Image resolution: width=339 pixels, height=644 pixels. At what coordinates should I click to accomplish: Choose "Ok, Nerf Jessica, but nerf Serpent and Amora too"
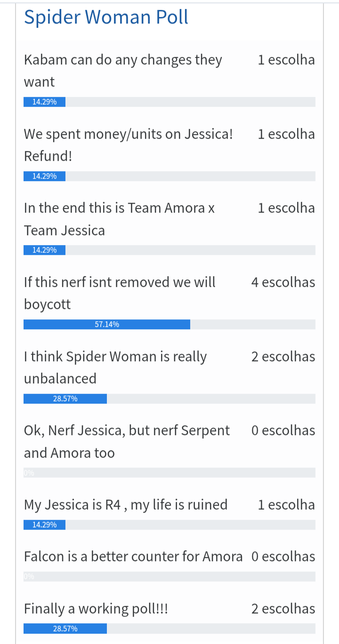tap(127, 441)
